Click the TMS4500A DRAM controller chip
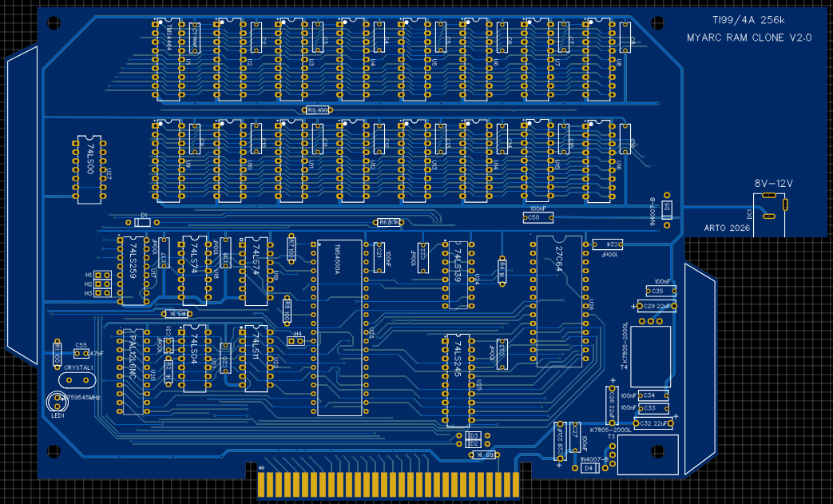The width and height of the screenshot is (833, 504). coord(339,327)
